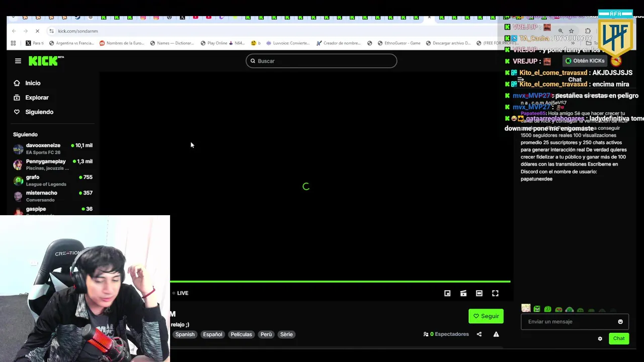Click the Obtén KICKs button
The width and height of the screenshot is (644, 362).
[585, 61]
